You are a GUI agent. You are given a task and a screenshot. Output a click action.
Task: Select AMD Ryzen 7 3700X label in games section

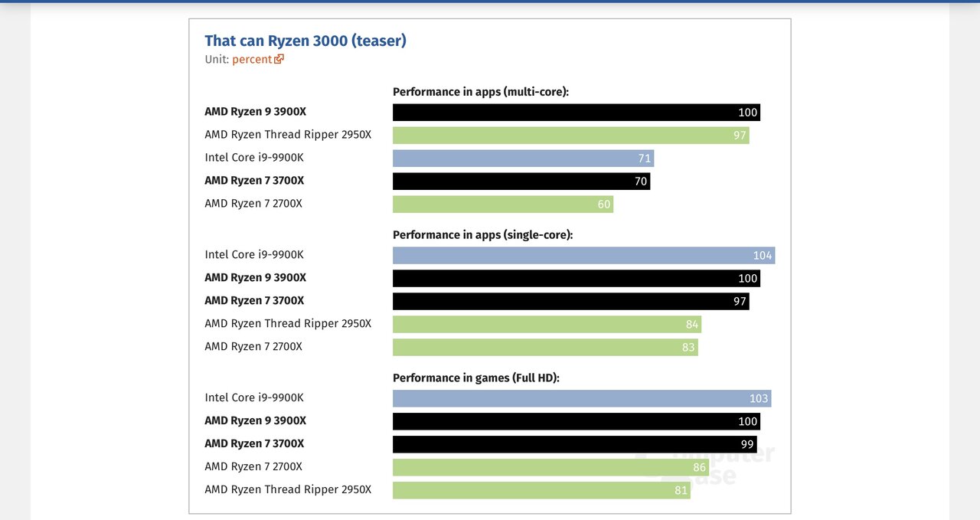coord(254,444)
